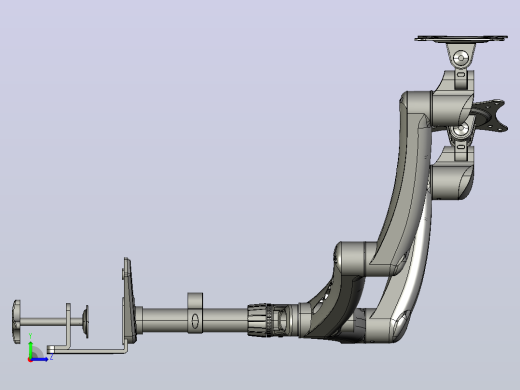The width and height of the screenshot is (520, 390).
Task: Select the cable clip ring on horizontal pole
Action: (195, 312)
